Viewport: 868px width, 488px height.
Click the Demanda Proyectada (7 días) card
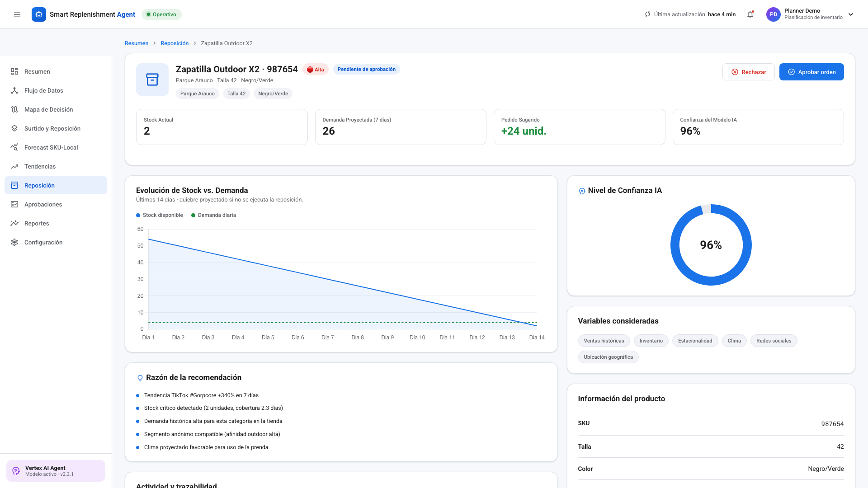[x=401, y=127]
